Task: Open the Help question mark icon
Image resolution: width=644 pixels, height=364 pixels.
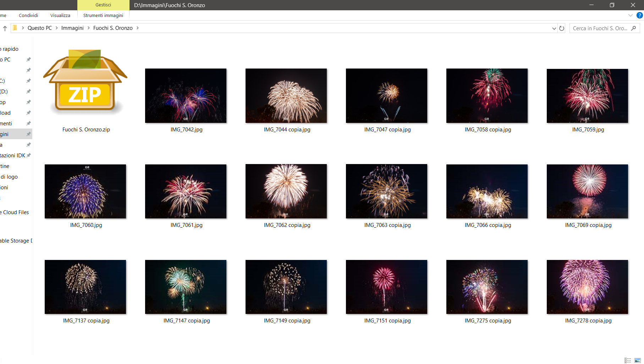Action: coord(640,15)
